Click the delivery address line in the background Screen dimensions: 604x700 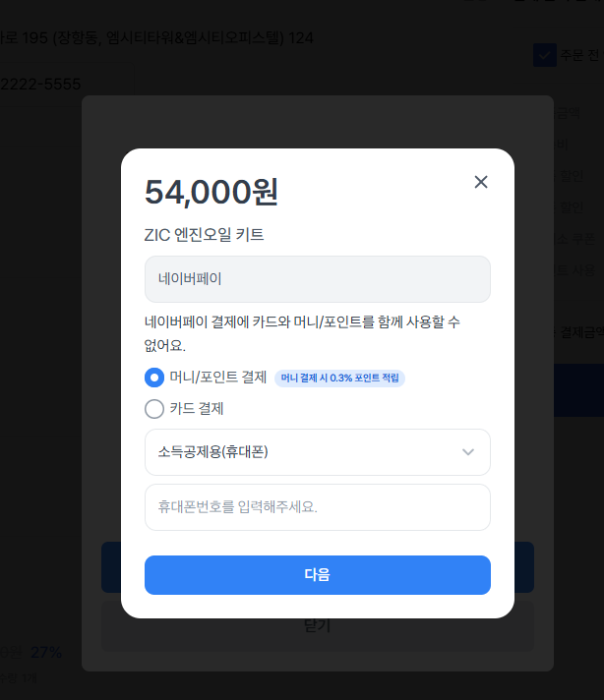click(x=157, y=38)
